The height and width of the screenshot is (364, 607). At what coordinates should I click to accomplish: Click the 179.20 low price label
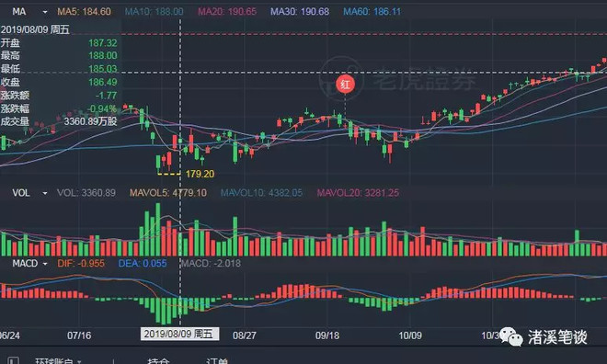200,174
